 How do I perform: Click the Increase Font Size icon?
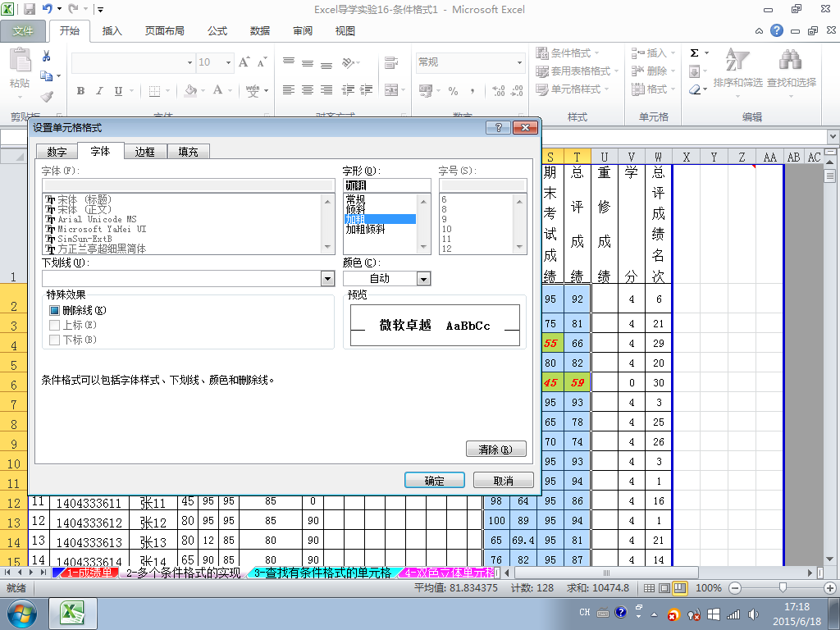click(x=244, y=62)
